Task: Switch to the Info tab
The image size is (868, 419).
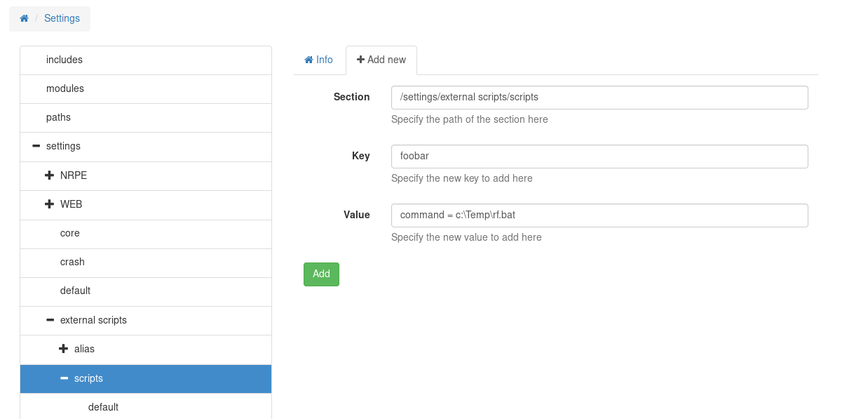Action: pos(318,60)
